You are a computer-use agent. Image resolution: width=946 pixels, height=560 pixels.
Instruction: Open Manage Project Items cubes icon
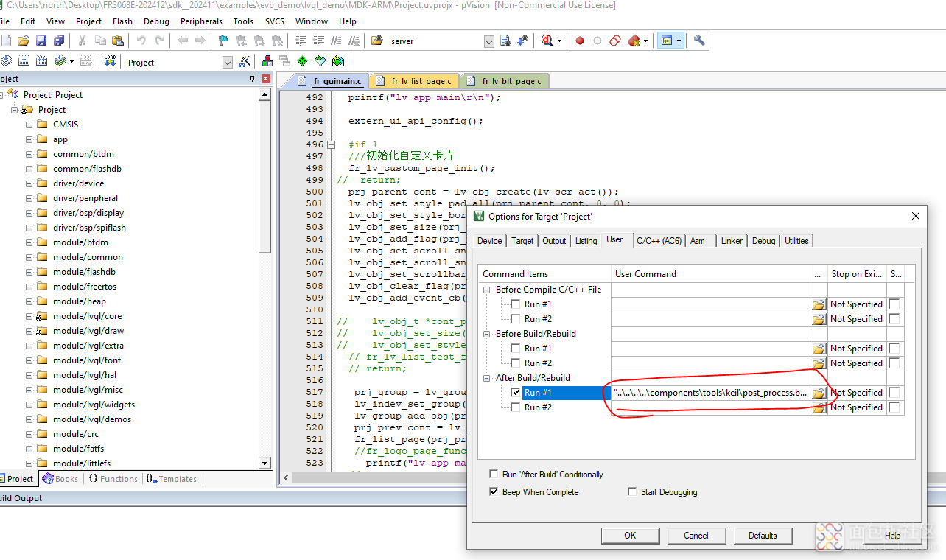click(x=267, y=61)
